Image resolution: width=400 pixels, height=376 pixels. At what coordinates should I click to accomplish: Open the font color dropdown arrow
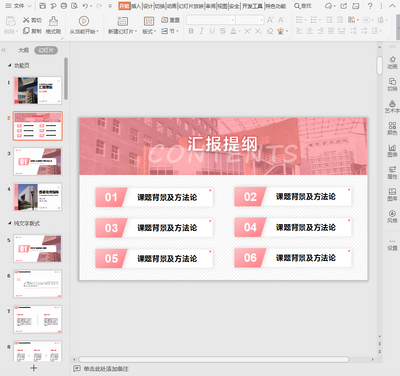(239, 31)
